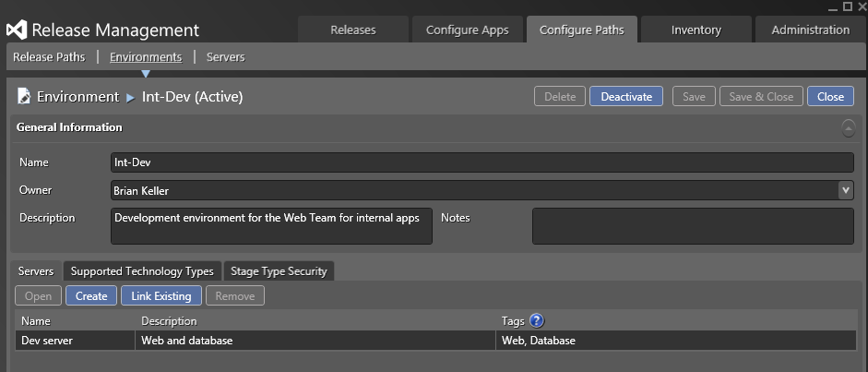Navigate to the Release Paths link

51,57
